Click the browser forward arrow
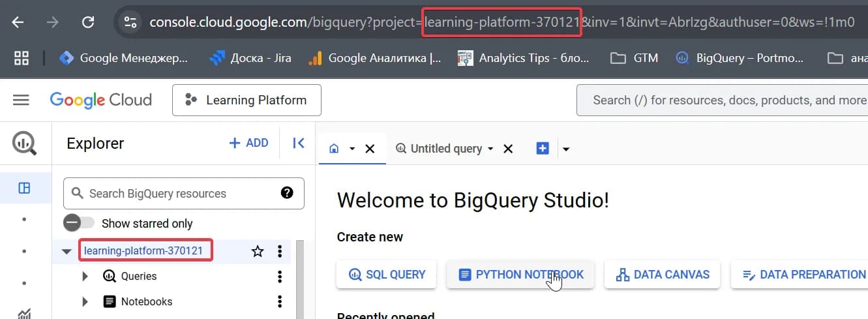Screen dimensions: 868x319 point(53,22)
